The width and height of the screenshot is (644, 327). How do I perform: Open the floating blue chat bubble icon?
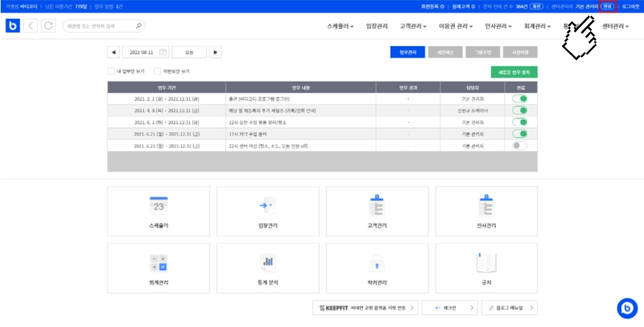[627, 308]
